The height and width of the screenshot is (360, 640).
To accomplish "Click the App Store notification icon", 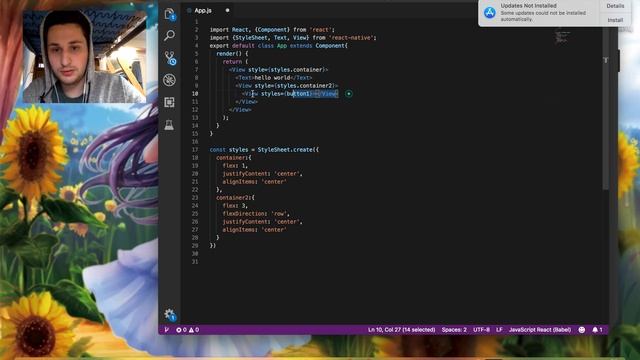I will [x=490, y=12].
